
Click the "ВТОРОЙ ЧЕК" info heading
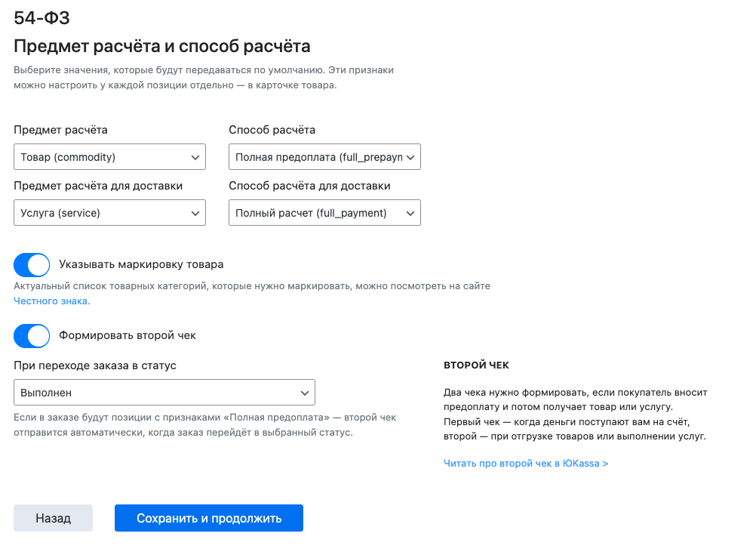click(x=476, y=365)
